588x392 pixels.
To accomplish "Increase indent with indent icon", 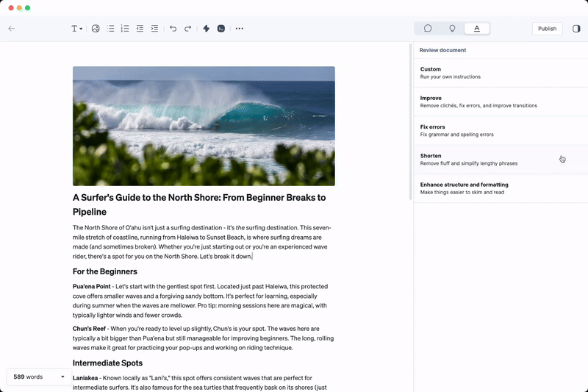I will click(x=154, y=29).
